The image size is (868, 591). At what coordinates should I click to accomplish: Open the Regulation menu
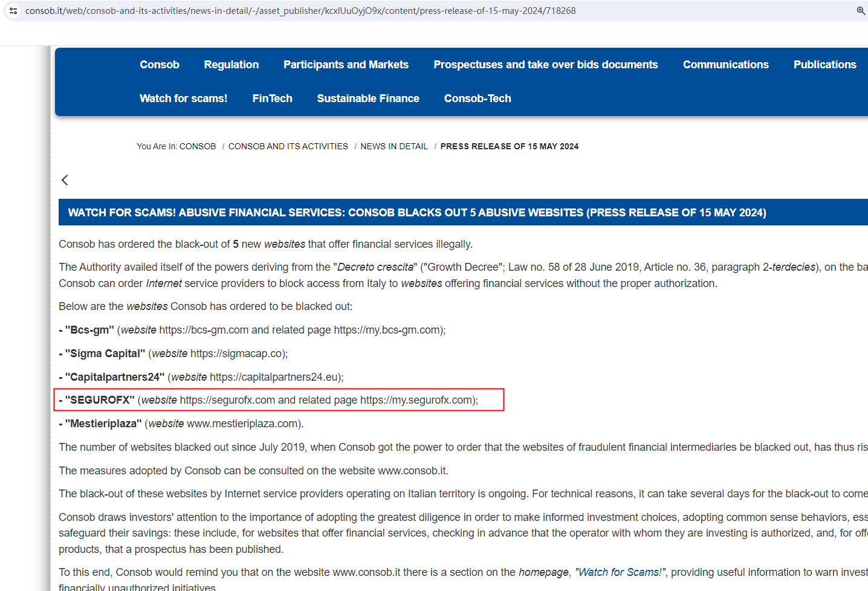click(x=231, y=65)
